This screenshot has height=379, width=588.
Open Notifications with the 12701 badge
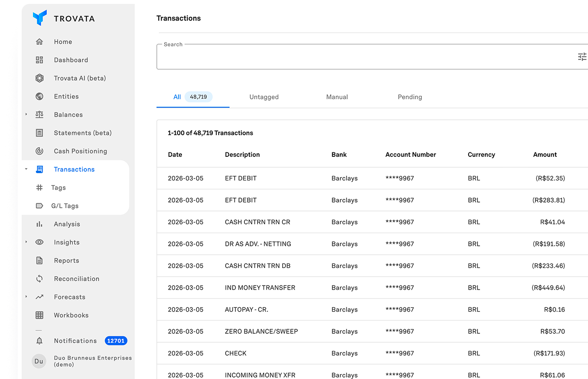75,340
